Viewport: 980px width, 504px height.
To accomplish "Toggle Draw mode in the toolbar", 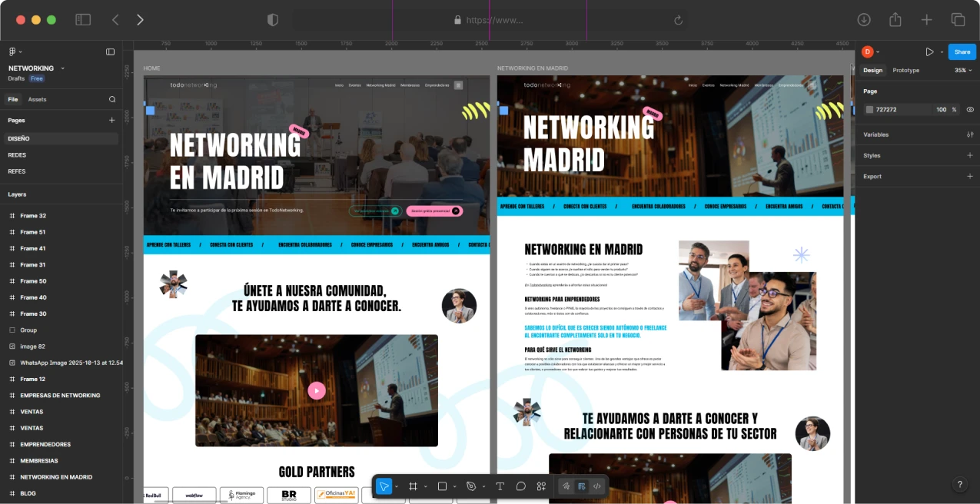I will coord(566,486).
